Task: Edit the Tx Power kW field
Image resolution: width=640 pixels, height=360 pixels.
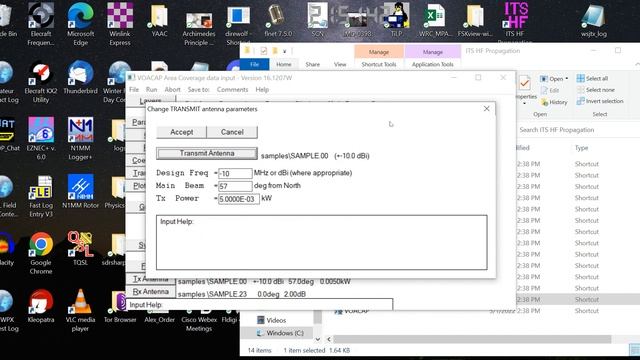Action: 239,199
